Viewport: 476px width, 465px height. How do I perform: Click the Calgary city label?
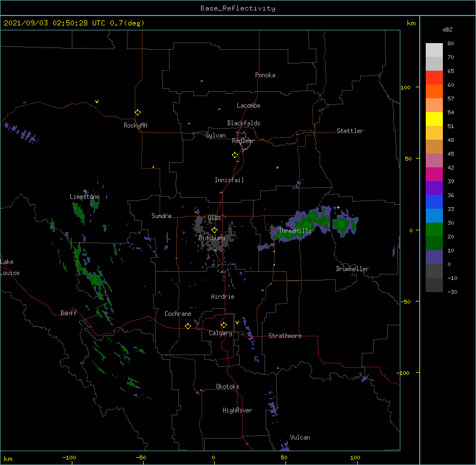tap(220, 333)
